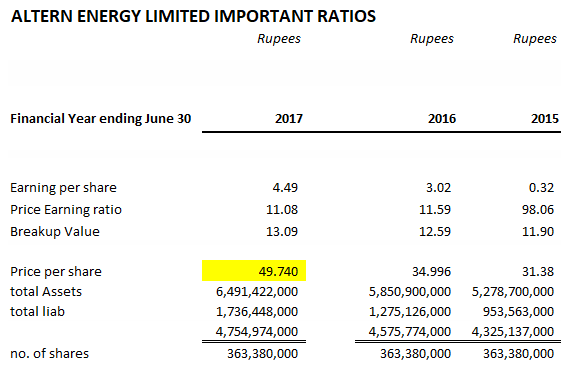Image resolution: width=570 pixels, height=370 pixels.
Task: Select the 2017 year header cell
Action: (289, 118)
